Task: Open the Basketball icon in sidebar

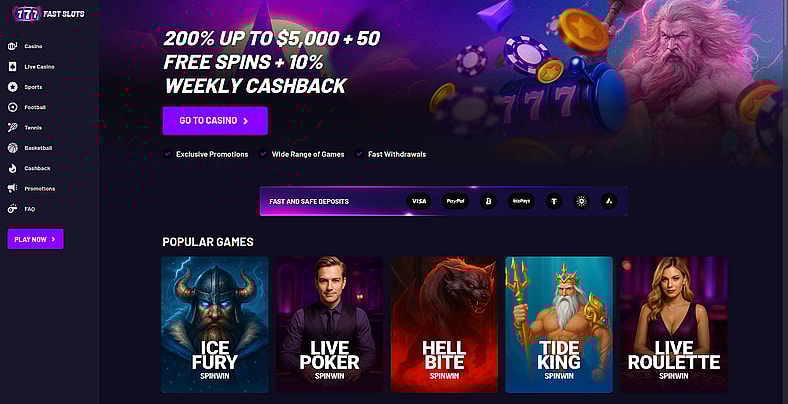Action: [x=13, y=148]
